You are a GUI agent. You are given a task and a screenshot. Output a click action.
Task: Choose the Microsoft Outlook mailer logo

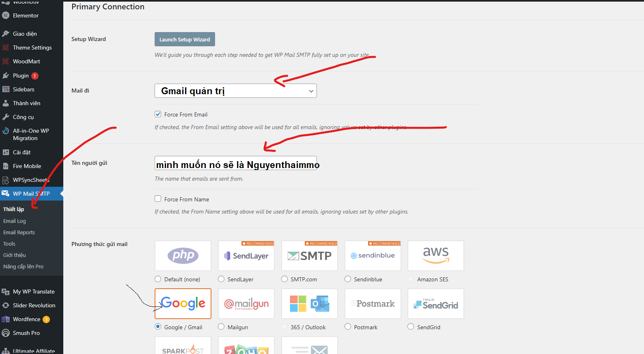[x=310, y=304]
